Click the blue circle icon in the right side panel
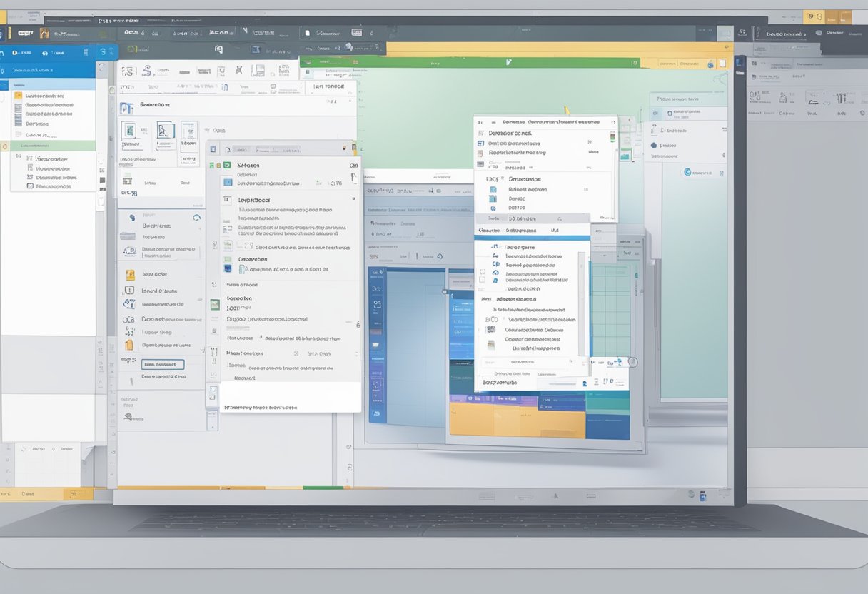This screenshot has width=868, height=594. [687, 171]
